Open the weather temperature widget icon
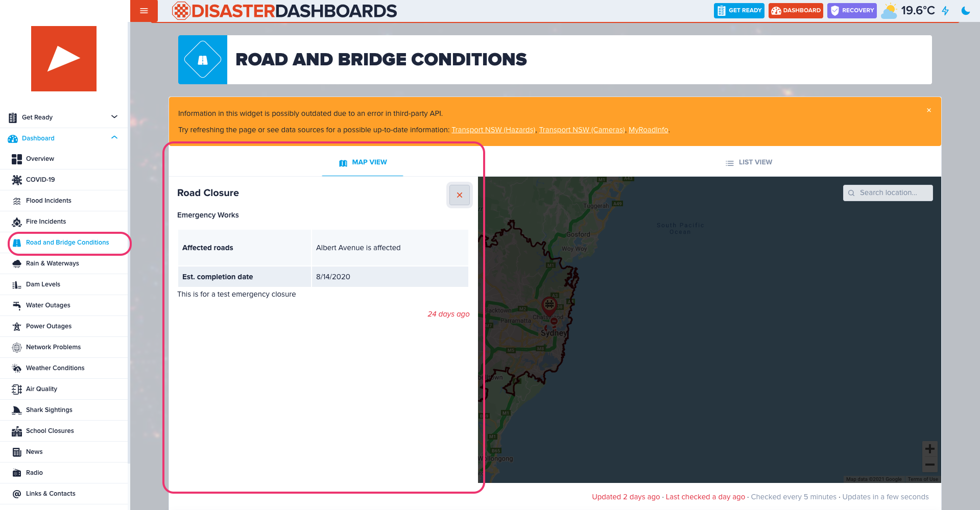The width and height of the screenshot is (980, 510). pyautogui.click(x=890, y=11)
